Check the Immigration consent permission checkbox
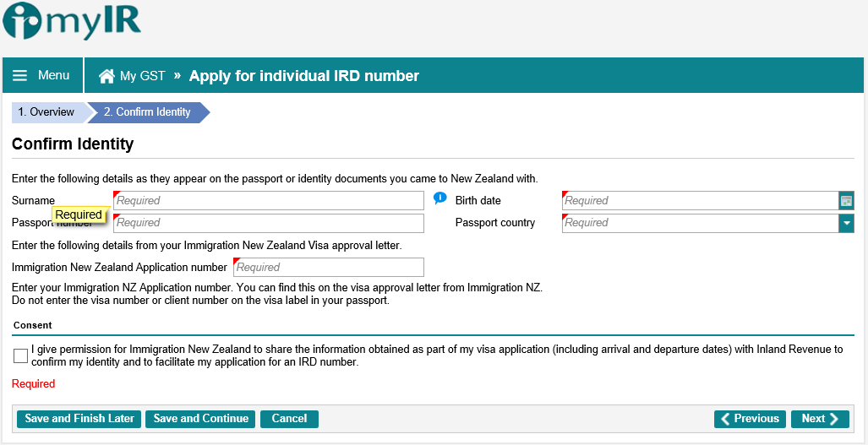This screenshot has height=445, width=868. pos(21,355)
